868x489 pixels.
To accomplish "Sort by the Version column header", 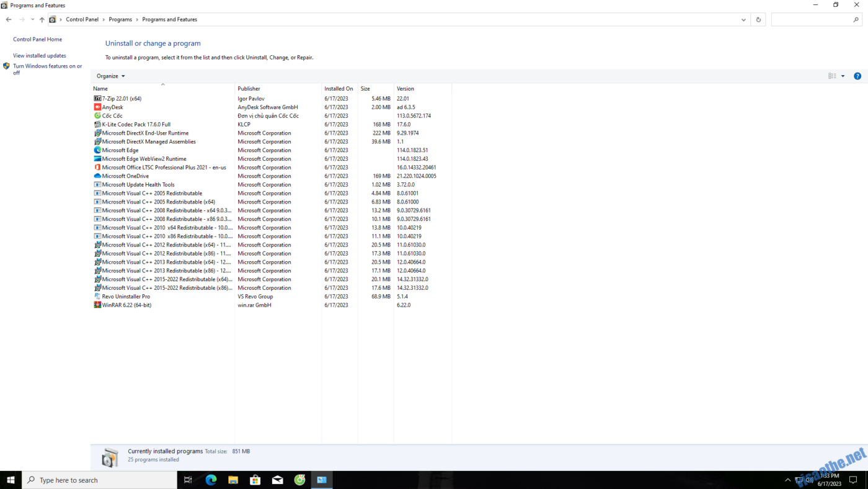I will [x=423, y=89].
